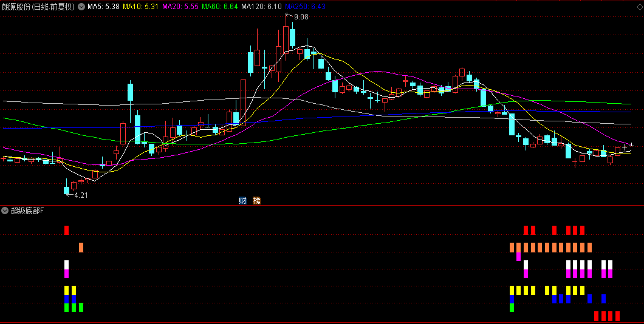Click the MA250: 6.43 label
644x324 pixels.
click(x=305, y=7)
